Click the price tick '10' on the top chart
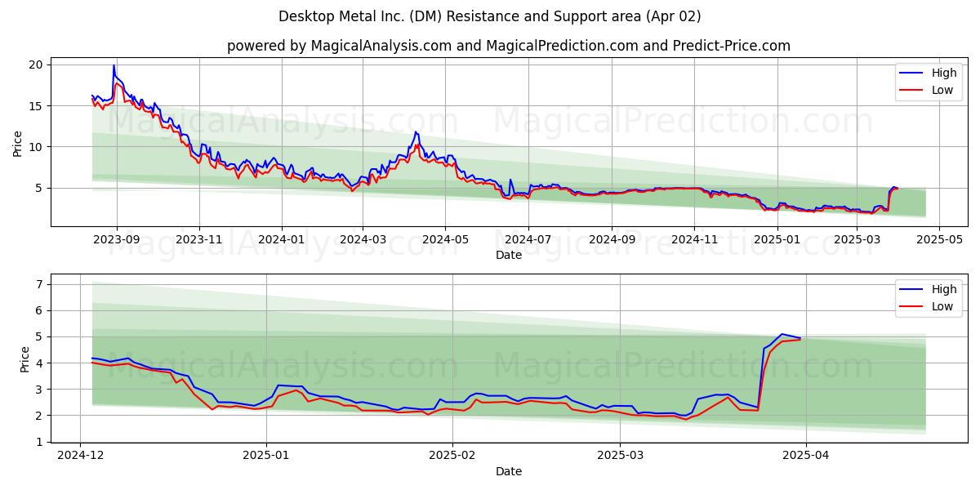Screen dimensions: 980x490 point(38,147)
